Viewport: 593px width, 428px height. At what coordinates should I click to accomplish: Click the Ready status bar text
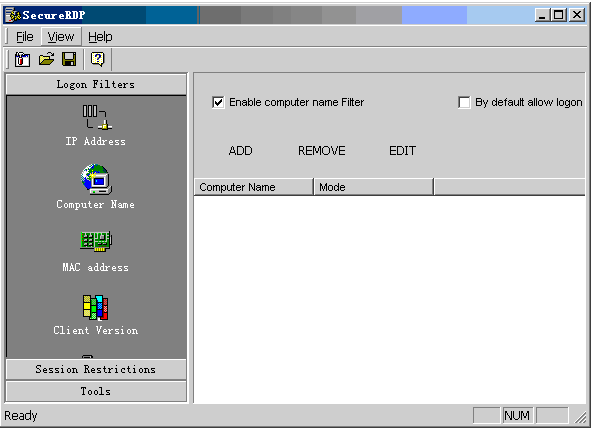(21, 416)
